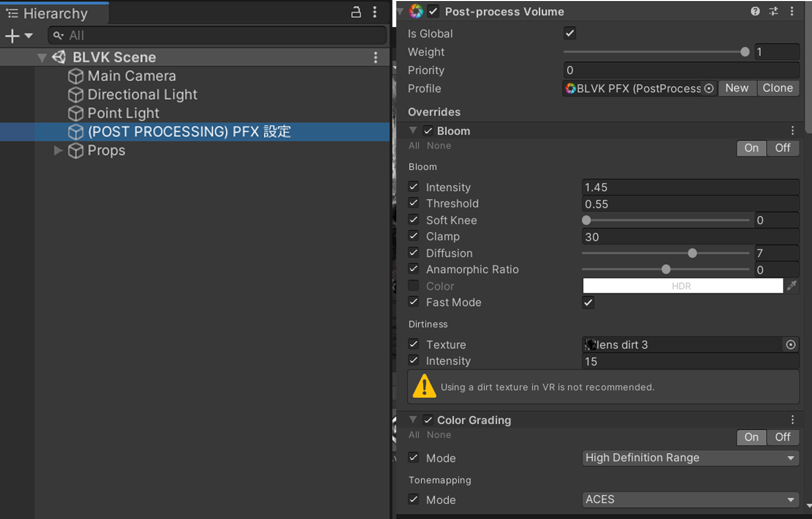
Task: Toggle the Is Global checkbox
Action: 570,34
